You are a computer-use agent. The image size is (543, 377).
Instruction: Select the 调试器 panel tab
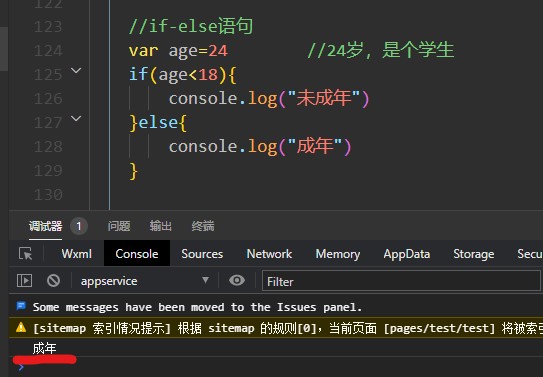point(45,226)
